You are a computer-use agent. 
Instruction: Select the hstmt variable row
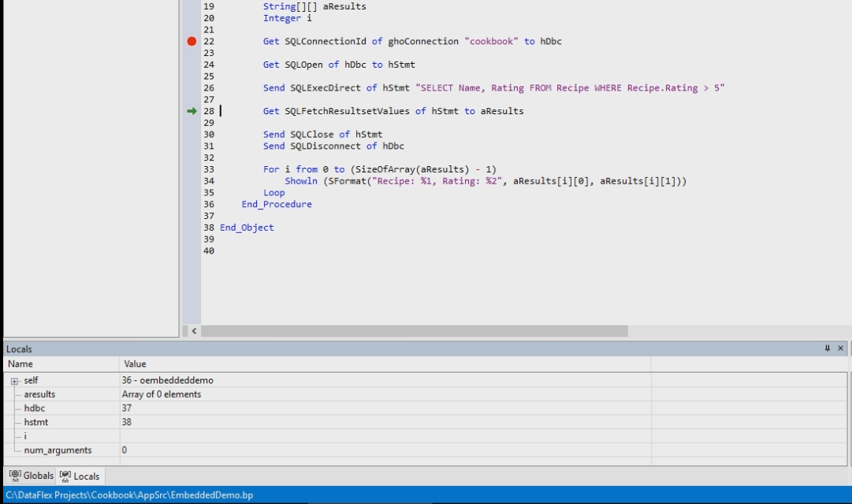[x=36, y=422]
